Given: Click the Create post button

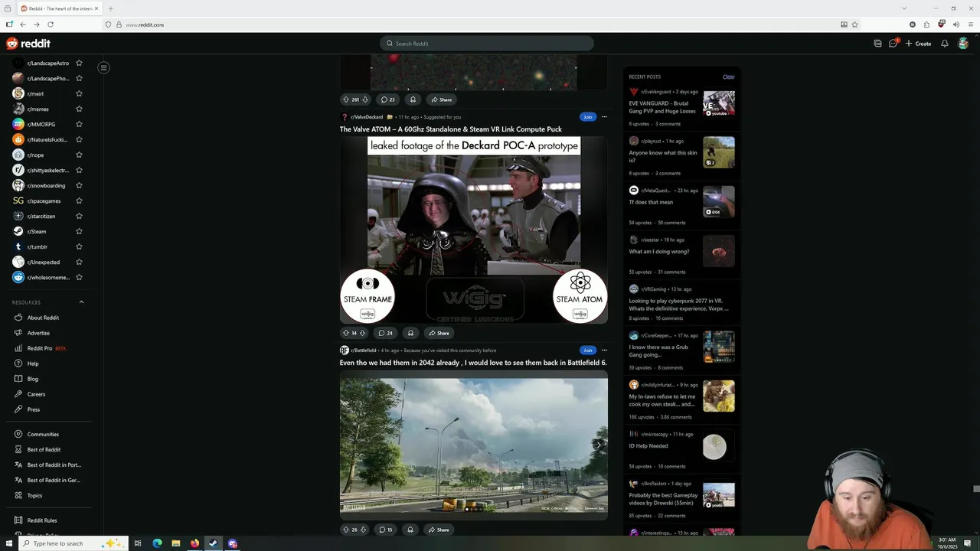Looking at the screenshot, I should pos(918,44).
